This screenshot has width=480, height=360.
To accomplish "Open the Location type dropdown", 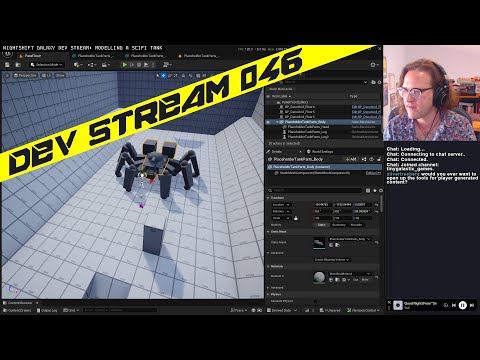I will 281,205.
